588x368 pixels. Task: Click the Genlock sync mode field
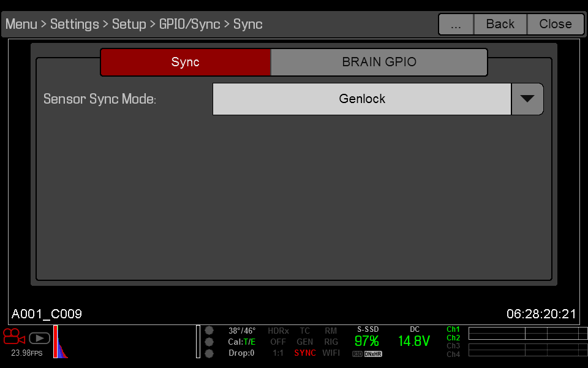[361, 99]
